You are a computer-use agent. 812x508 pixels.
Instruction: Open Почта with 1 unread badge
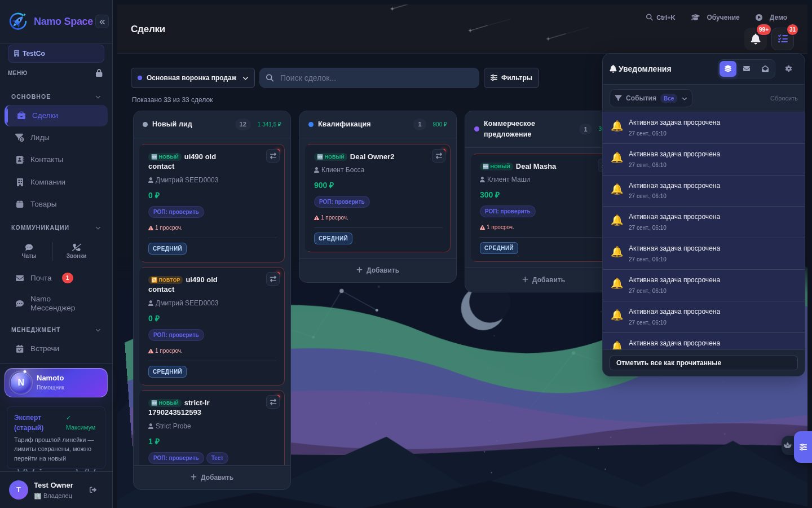tap(56, 278)
